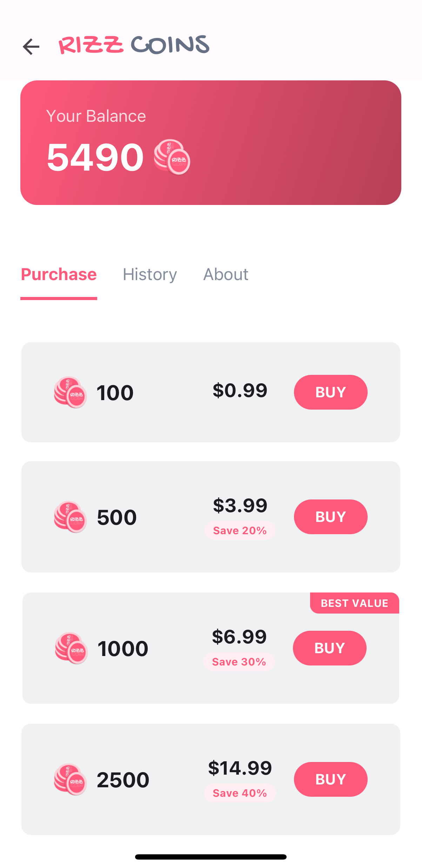
Task: Buy the 100 coins pack for $0.99
Action: click(331, 392)
